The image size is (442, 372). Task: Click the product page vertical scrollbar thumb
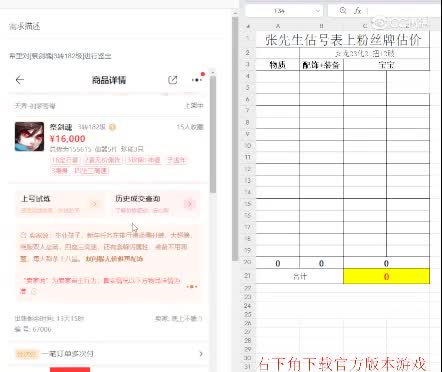point(213,133)
